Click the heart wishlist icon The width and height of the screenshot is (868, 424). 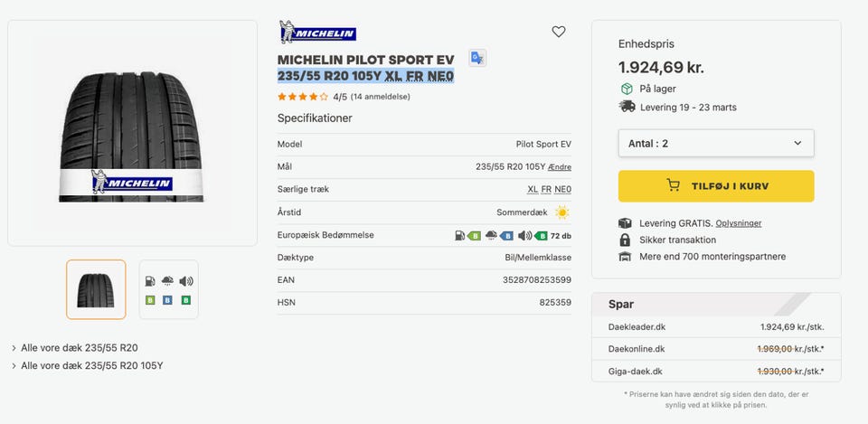click(x=559, y=32)
